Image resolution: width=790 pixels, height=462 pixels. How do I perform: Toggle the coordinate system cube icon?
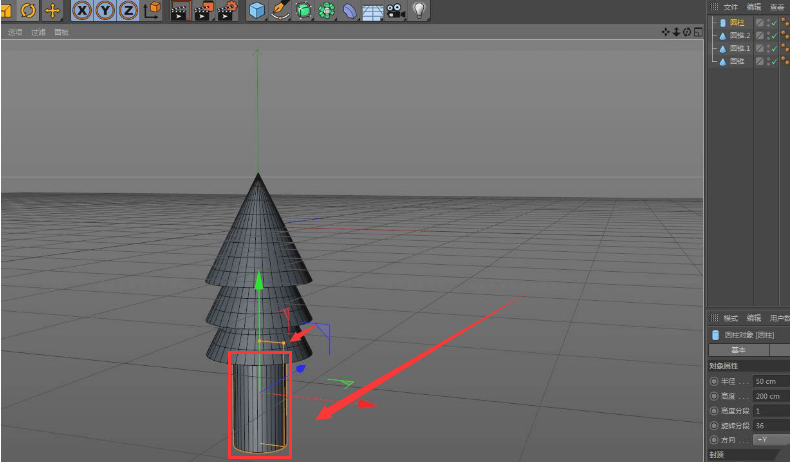152,10
